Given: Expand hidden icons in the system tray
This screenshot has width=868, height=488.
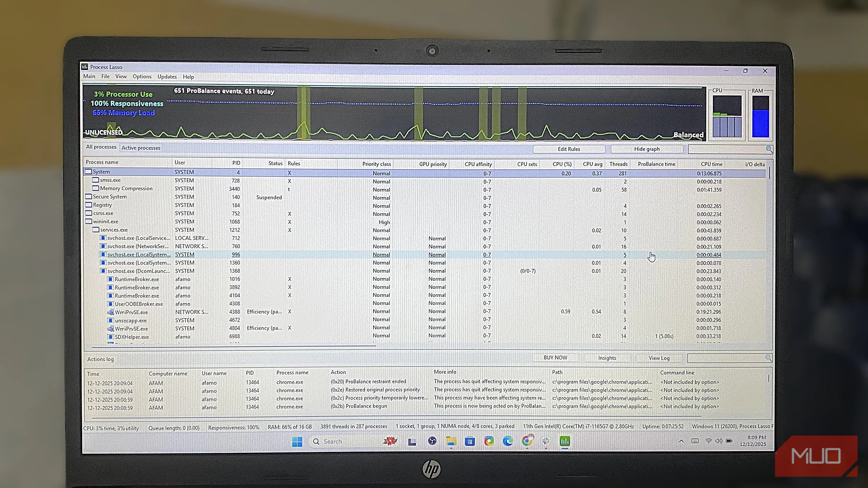Looking at the screenshot, I should (x=681, y=441).
